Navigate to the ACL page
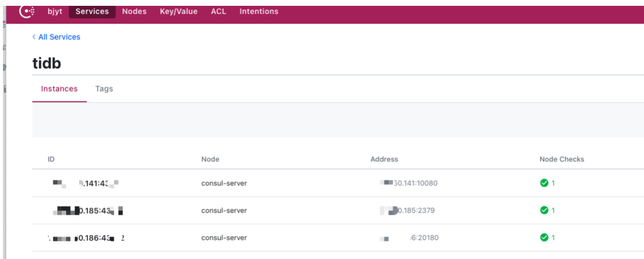The width and height of the screenshot is (644, 259). (218, 11)
